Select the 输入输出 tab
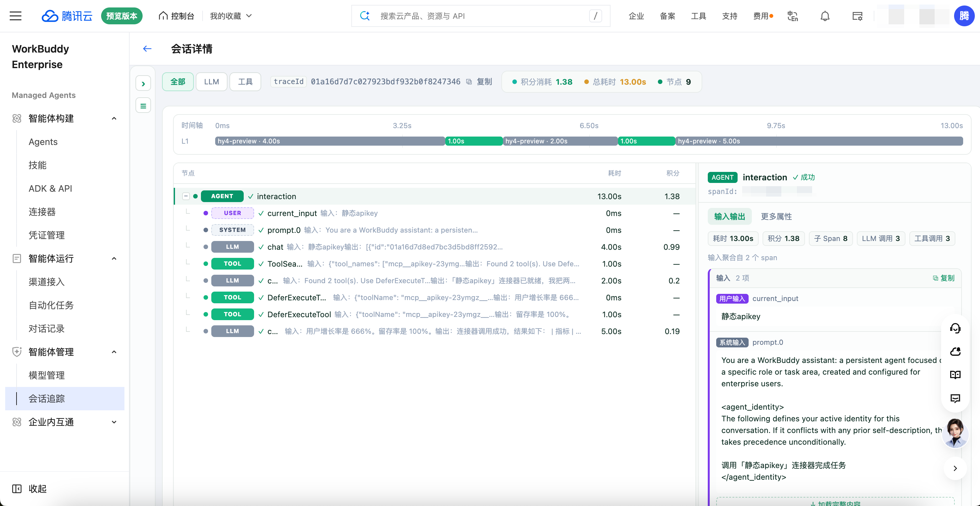This screenshot has width=980, height=506. [729, 216]
